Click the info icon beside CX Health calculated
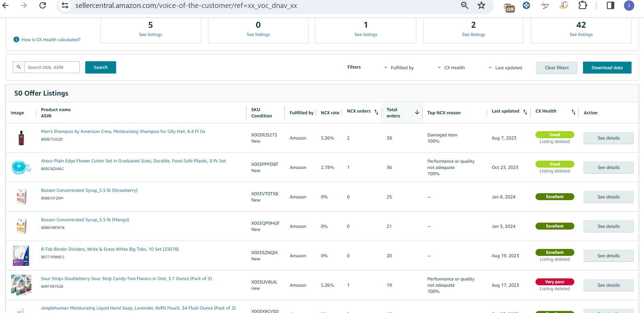Image resolution: width=644 pixels, height=313 pixels. (x=16, y=39)
